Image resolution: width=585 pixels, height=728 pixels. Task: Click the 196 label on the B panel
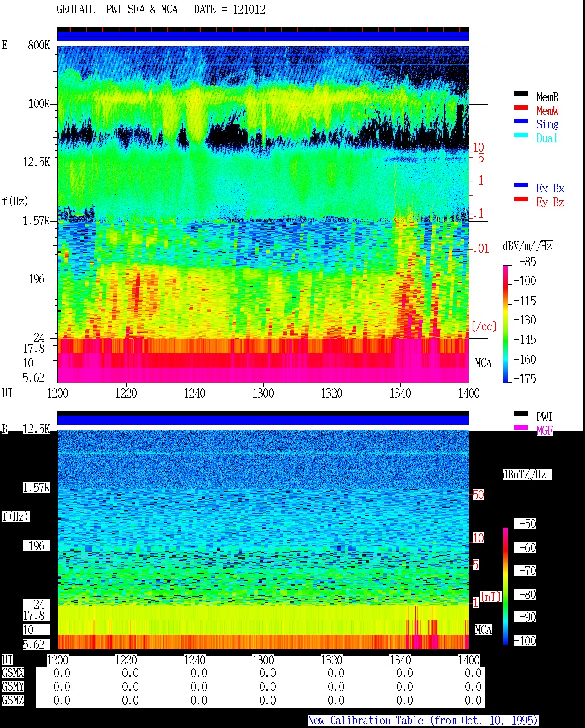37,546
